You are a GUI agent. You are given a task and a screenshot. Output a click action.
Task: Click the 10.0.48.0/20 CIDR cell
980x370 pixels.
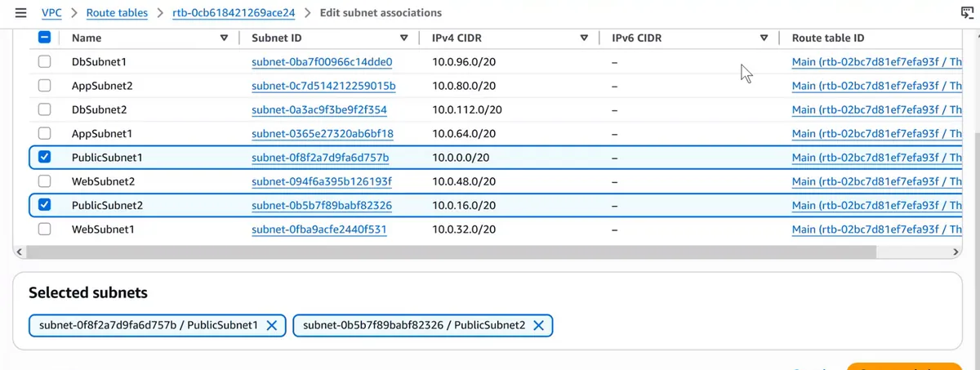coord(462,181)
